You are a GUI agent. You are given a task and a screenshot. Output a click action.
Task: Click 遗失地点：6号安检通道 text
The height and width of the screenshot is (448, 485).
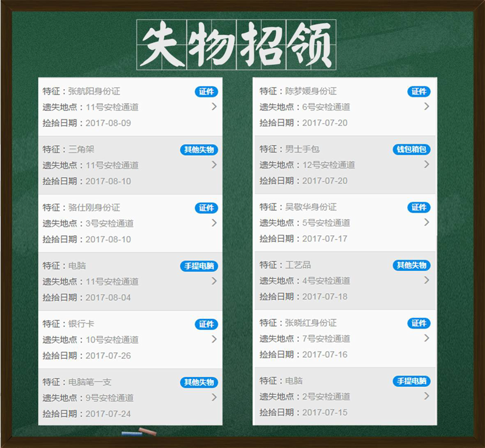click(305, 107)
